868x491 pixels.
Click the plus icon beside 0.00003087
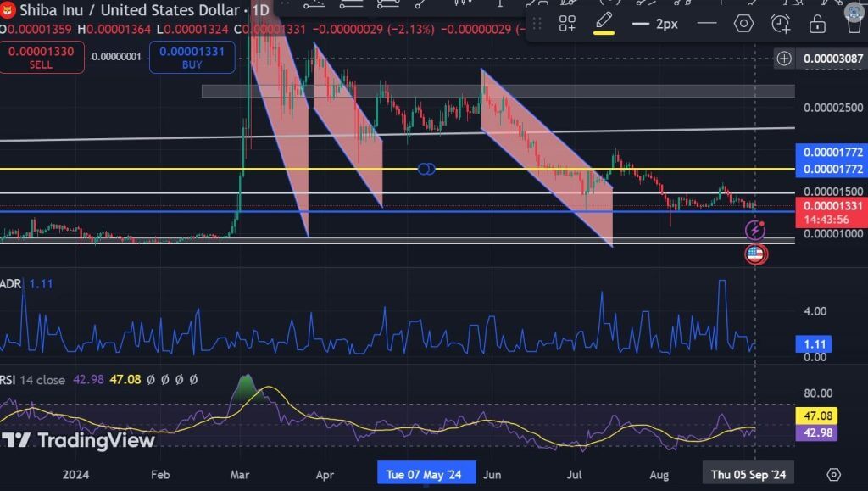tap(784, 59)
